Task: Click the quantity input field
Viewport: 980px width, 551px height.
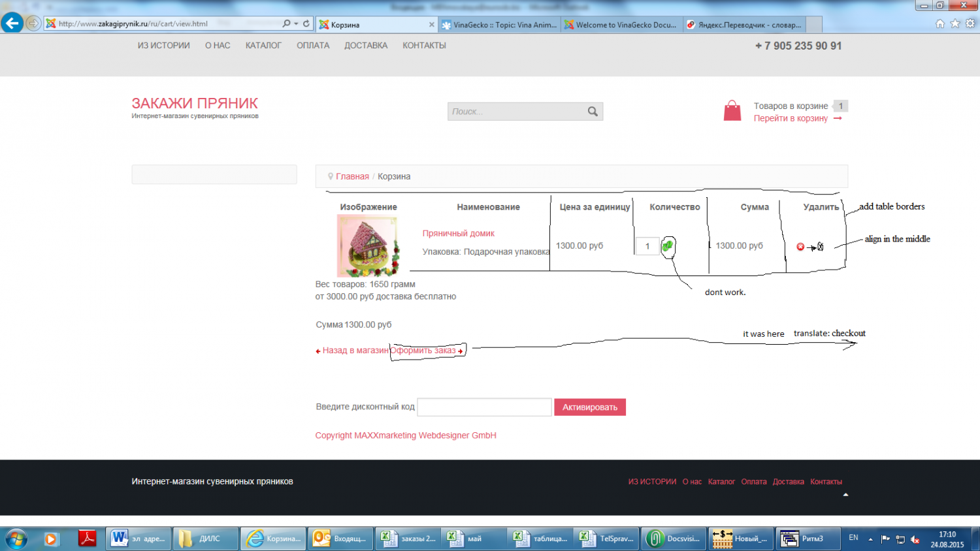Action: click(647, 246)
